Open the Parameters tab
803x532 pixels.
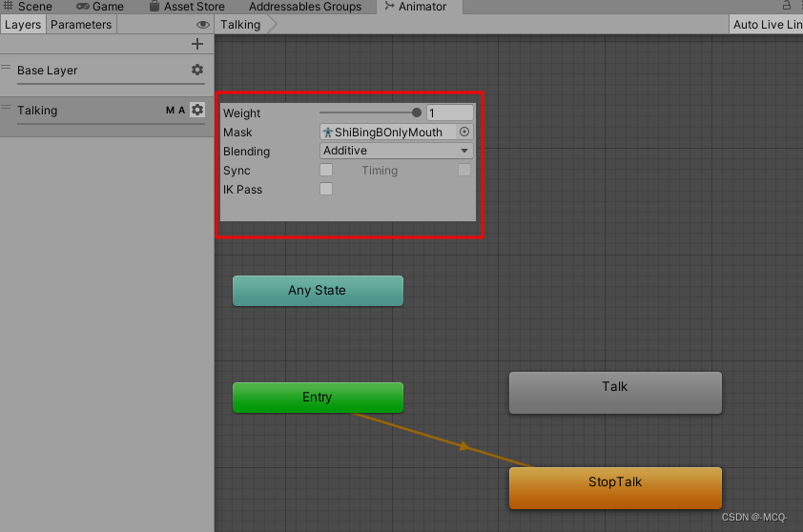(x=81, y=25)
